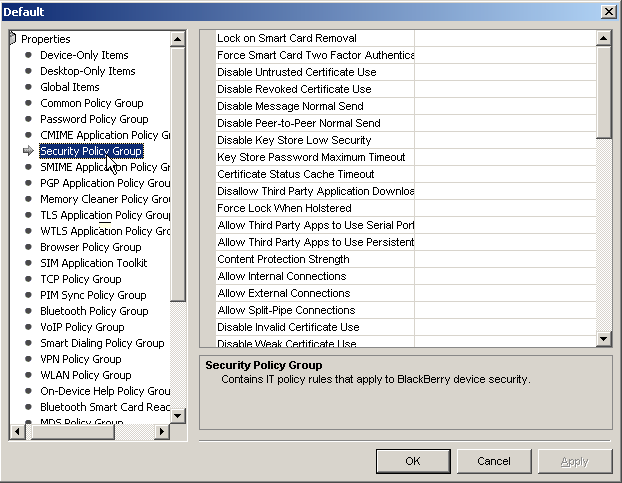This screenshot has width=622, height=483.
Task: Edit value for Force Lock When Holstered
Action: [x=505, y=209]
